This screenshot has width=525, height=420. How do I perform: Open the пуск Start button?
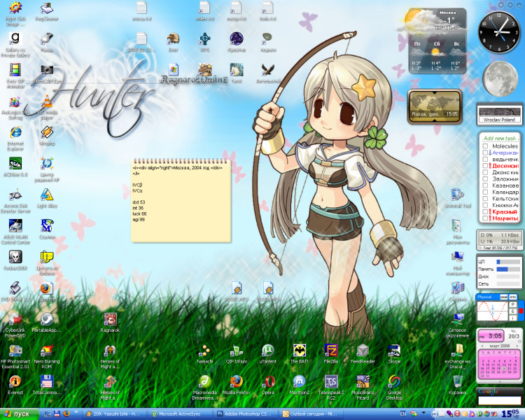[x=20, y=414]
